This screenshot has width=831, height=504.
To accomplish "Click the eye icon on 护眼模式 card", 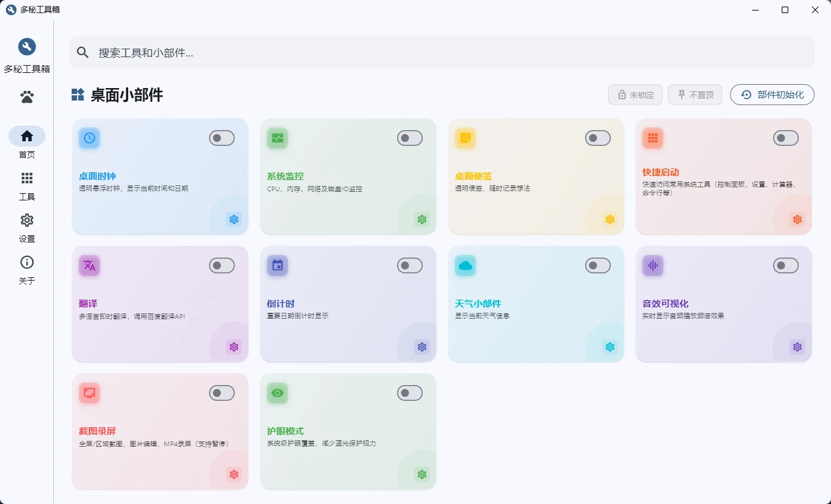I will click(277, 393).
